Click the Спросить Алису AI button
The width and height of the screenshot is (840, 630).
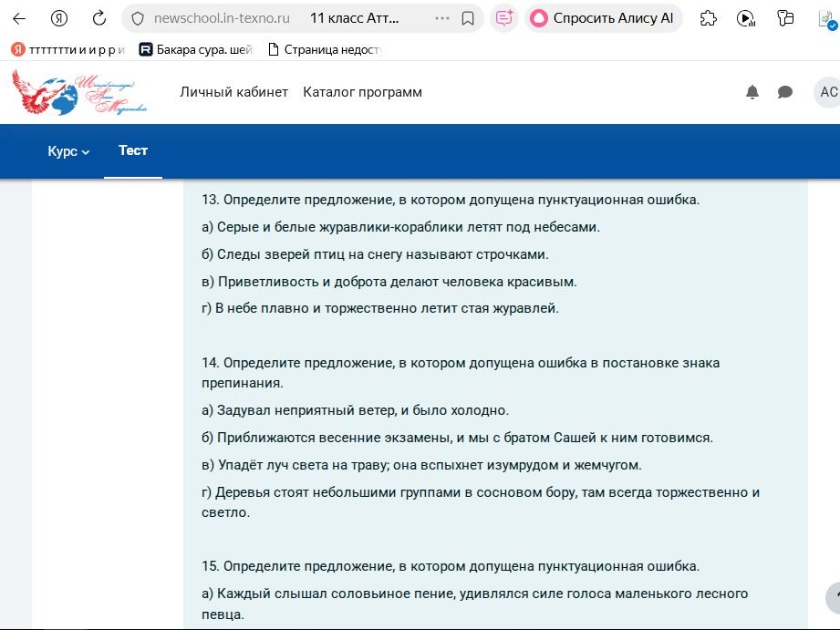[603, 19]
